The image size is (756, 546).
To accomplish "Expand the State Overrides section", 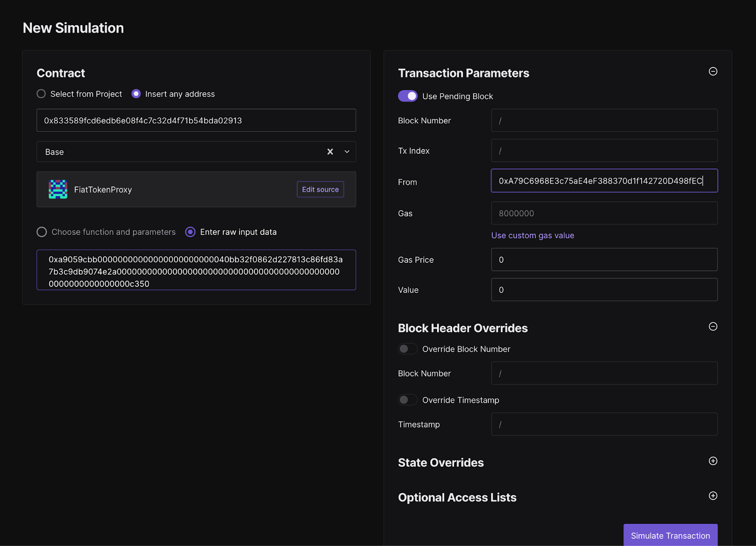I will (x=713, y=461).
